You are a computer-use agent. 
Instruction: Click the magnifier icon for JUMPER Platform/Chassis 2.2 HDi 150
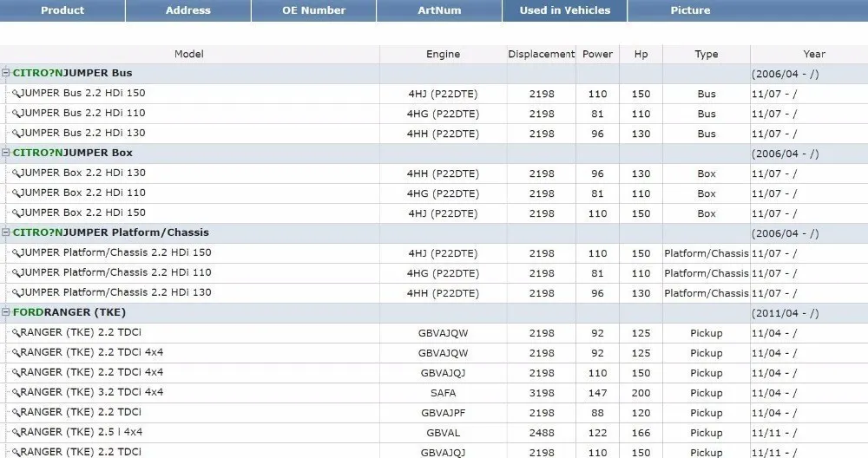pyautogui.click(x=16, y=252)
